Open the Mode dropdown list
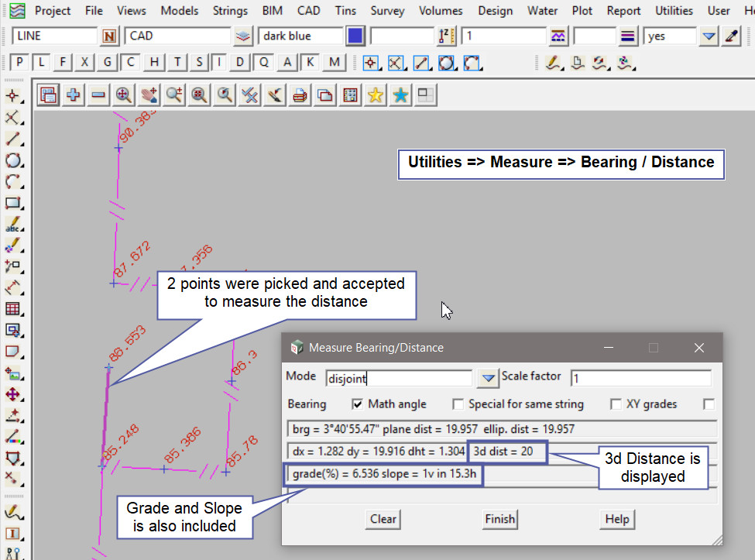This screenshot has height=560, width=755. click(x=487, y=378)
